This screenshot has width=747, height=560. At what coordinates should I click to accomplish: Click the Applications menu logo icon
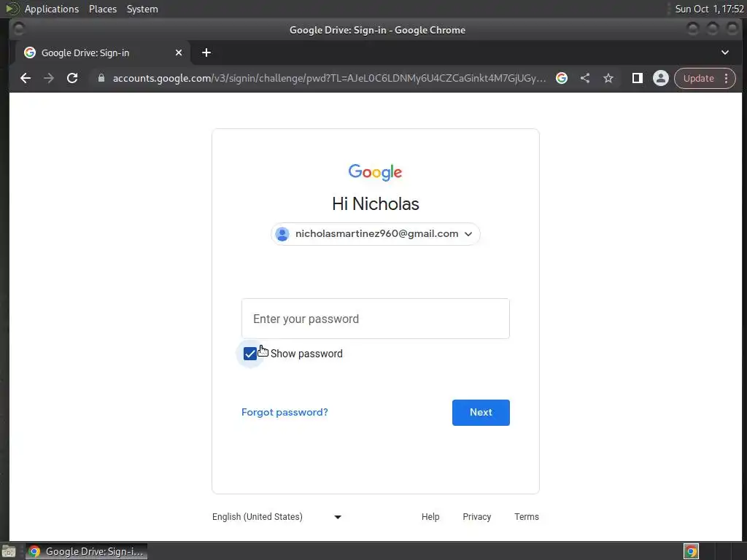[12, 9]
